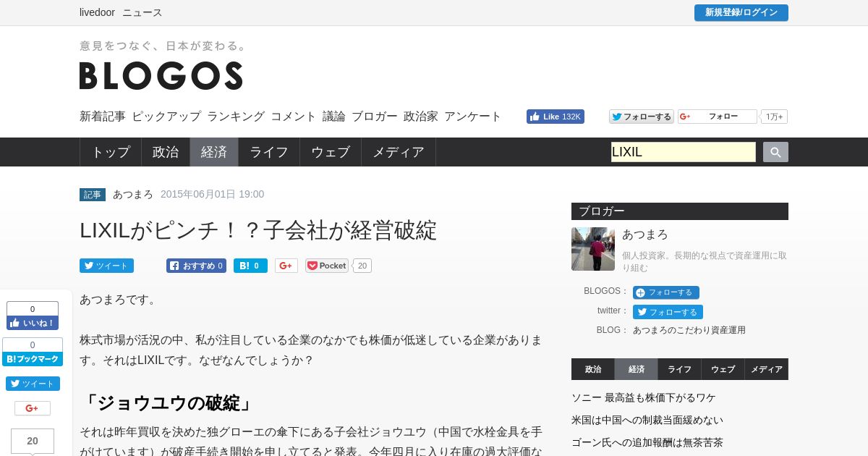Go to 新着記事 section
868x456 pixels.
pos(103,116)
